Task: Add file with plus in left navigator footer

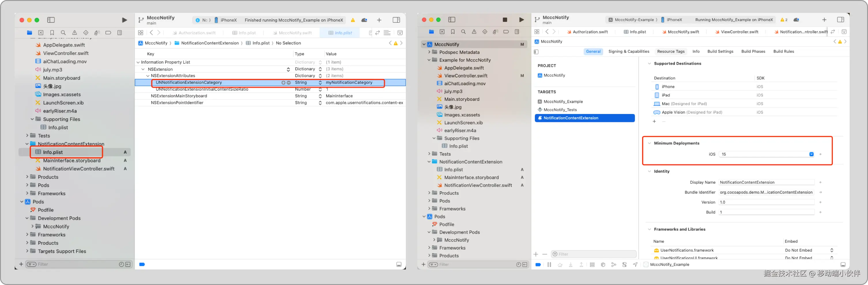Action: (x=21, y=264)
